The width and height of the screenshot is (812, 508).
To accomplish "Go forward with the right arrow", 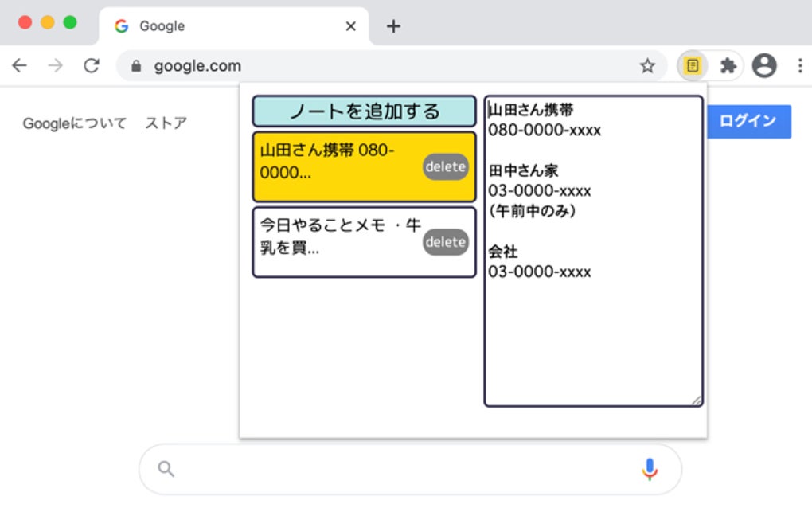I will coord(56,66).
